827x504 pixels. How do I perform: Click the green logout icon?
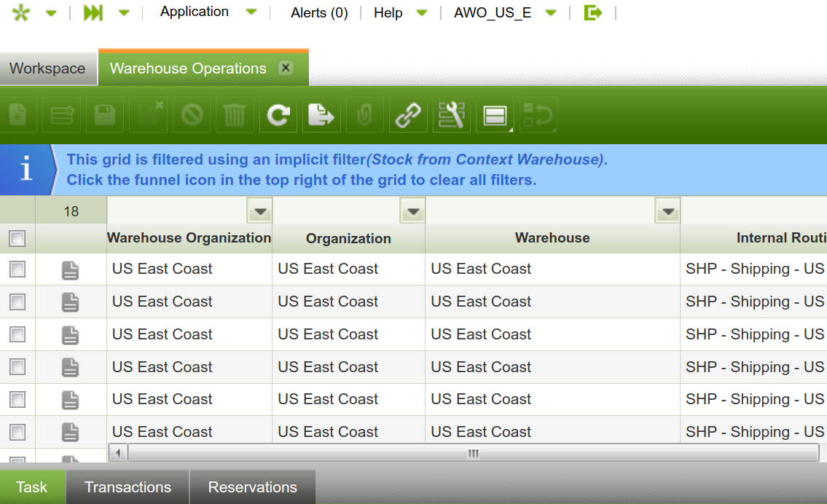pos(593,12)
